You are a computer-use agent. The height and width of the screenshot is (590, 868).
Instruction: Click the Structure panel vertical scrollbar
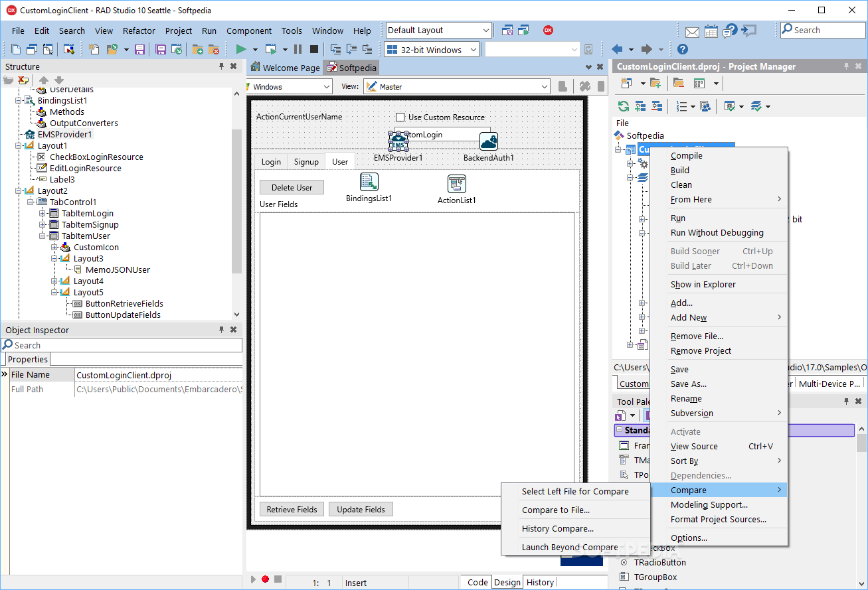tap(236, 201)
